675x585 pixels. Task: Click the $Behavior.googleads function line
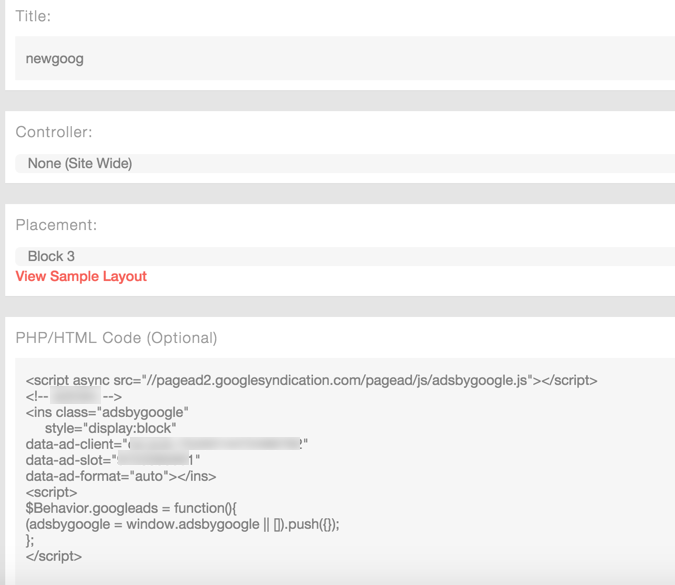(130, 508)
